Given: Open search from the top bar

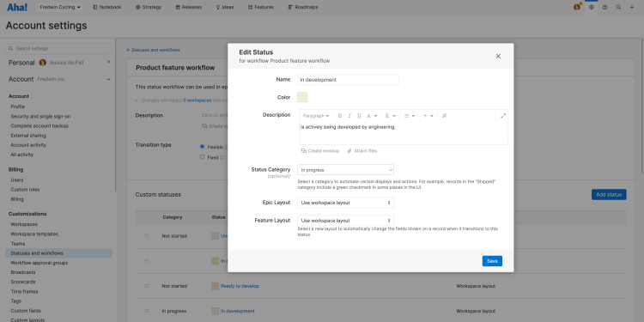Looking at the screenshot, I should click(618, 7).
